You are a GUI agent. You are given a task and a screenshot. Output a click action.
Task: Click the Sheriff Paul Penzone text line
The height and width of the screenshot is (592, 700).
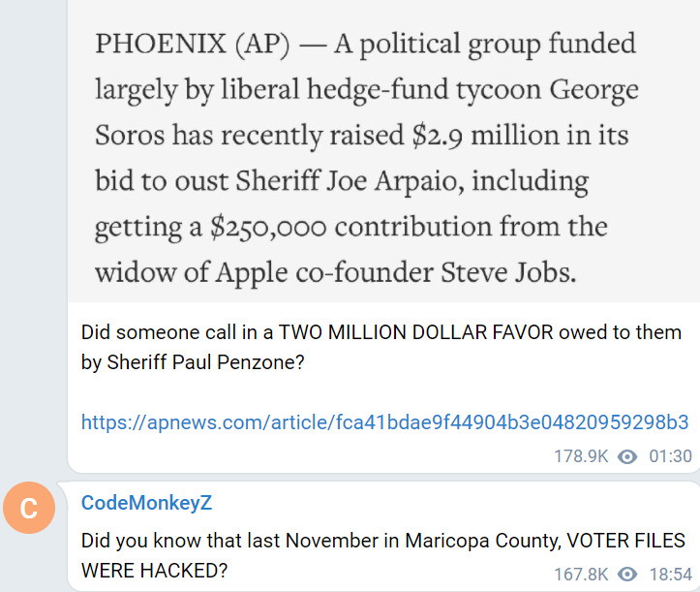pyautogui.click(x=193, y=362)
